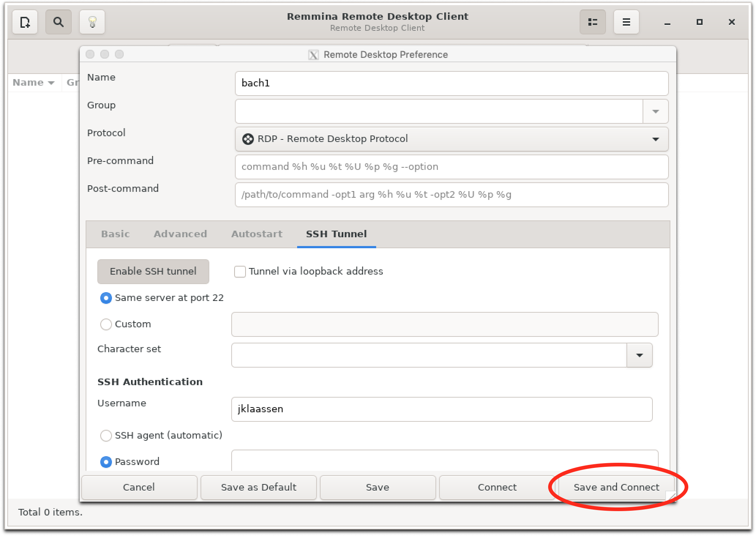Viewport: 756px width, 536px height.
Task: Toggle the search bar magnifier icon
Action: (58, 22)
